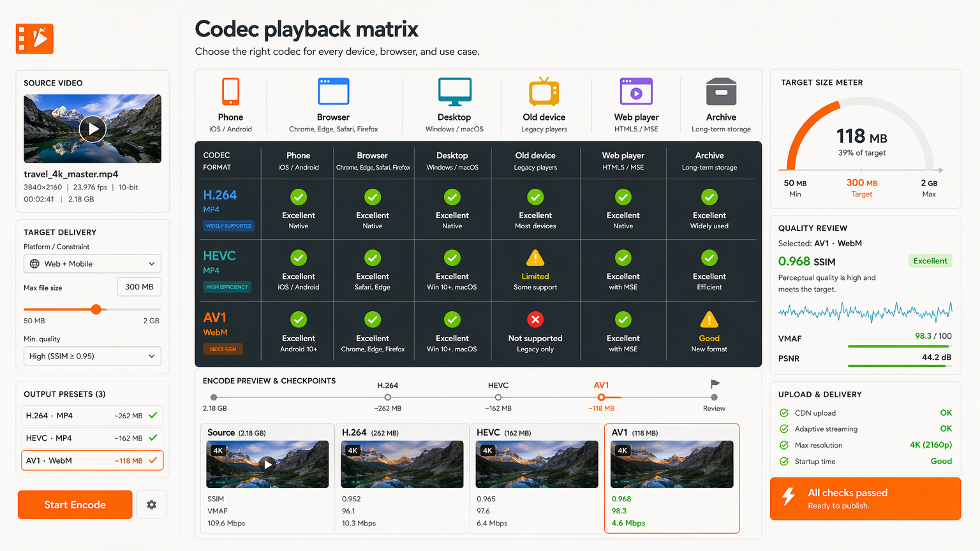
Task: Click the orange film app logo
Action: coord(34,39)
